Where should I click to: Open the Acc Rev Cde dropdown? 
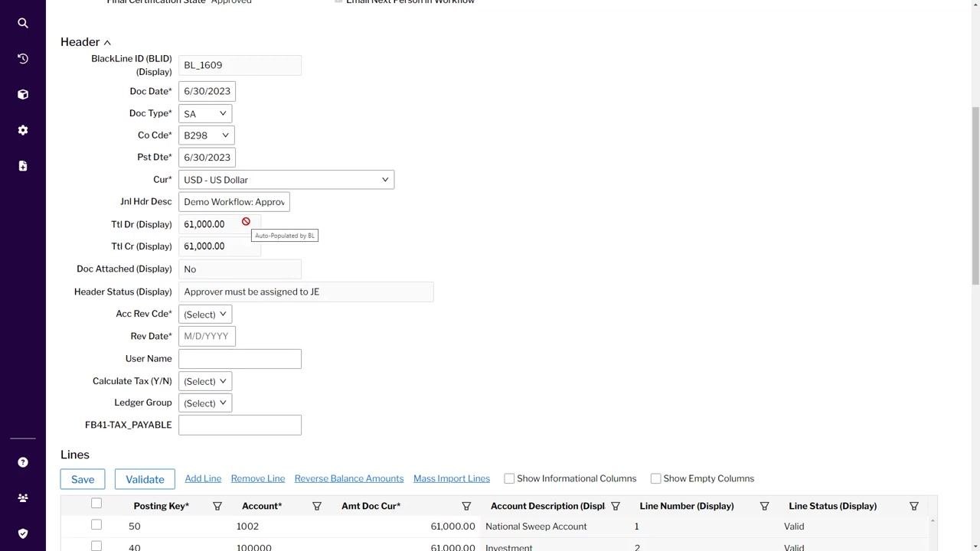coord(205,315)
